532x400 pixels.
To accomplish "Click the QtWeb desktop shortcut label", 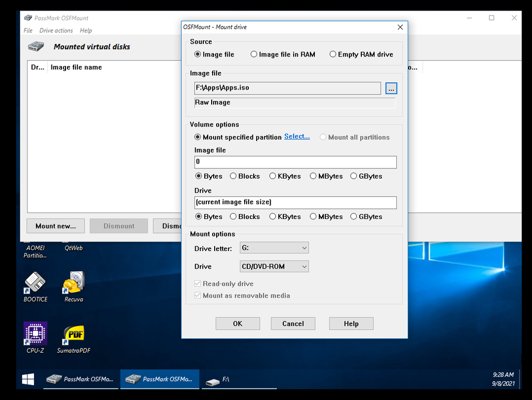I will 74,248.
